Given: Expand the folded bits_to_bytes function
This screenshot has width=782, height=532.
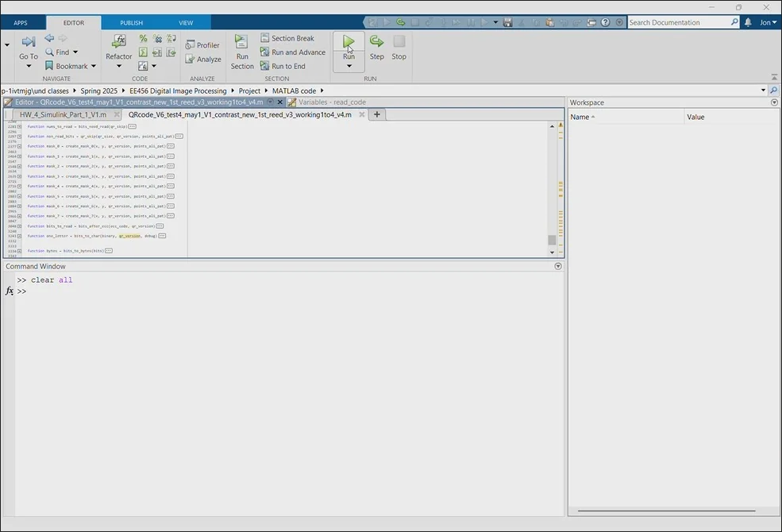Looking at the screenshot, I should (x=109, y=251).
